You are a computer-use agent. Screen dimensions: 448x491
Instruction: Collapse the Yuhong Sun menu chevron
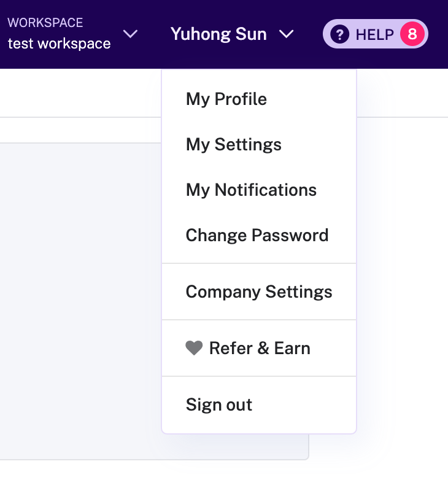[287, 34]
